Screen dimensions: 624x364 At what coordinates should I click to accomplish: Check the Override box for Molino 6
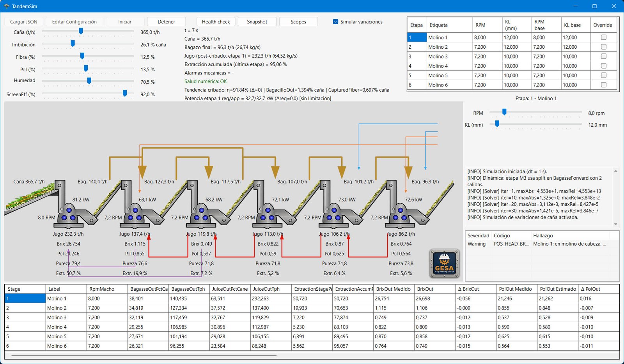tap(603, 85)
